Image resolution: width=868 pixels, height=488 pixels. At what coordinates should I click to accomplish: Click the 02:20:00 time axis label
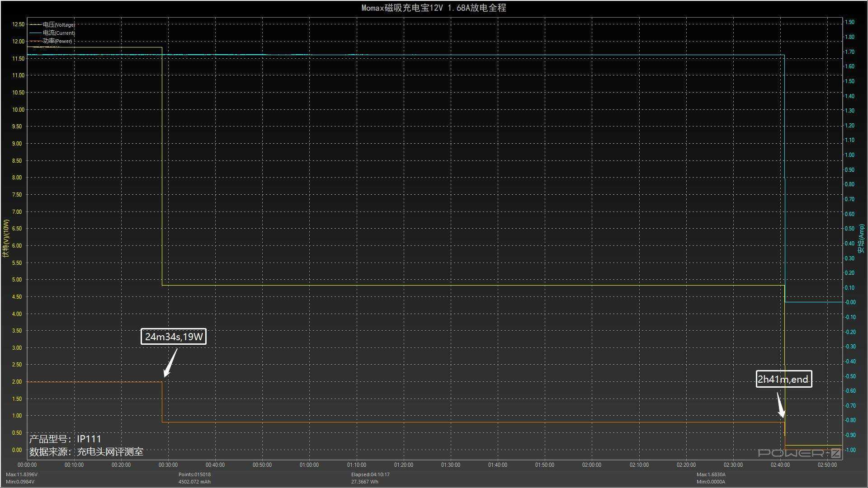(x=686, y=465)
